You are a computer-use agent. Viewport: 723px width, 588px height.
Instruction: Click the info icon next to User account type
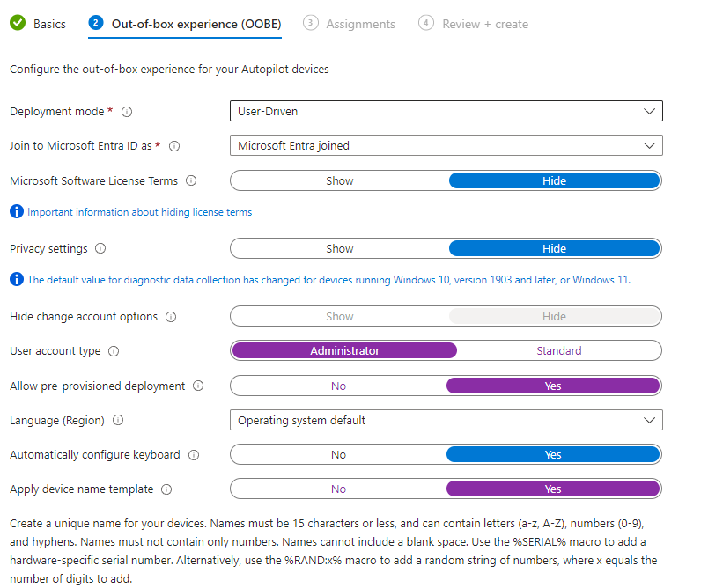[114, 350]
